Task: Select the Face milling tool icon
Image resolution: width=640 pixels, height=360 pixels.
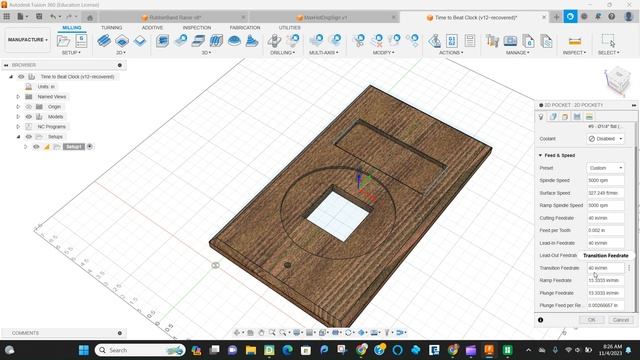Action: tap(140, 41)
